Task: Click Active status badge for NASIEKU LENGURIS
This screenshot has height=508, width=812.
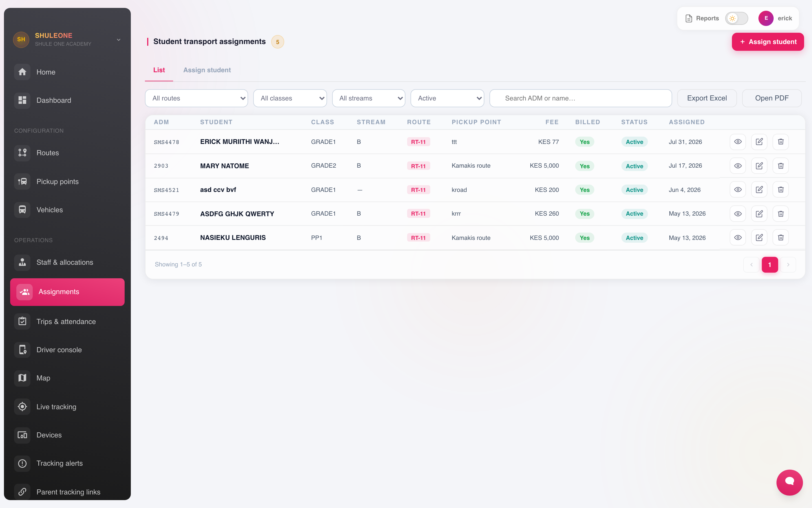Action: click(634, 238)
